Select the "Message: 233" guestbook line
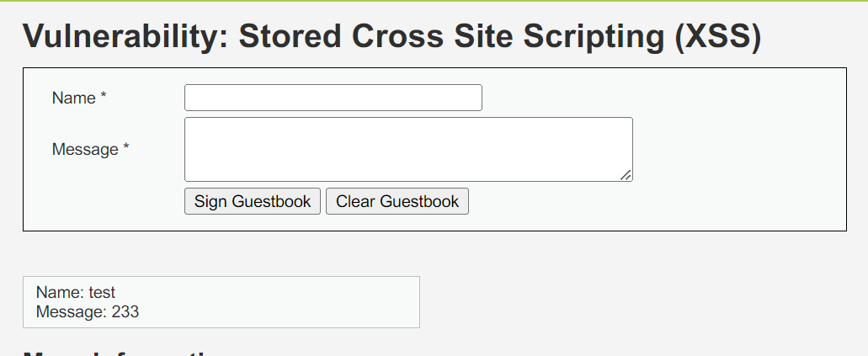Viewport: 868px width, 356px height. pyautogui.click(x=88, y=312)
